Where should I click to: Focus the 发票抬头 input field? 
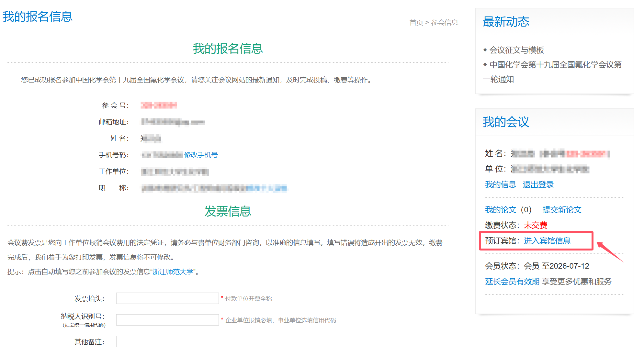pos(167,298)
